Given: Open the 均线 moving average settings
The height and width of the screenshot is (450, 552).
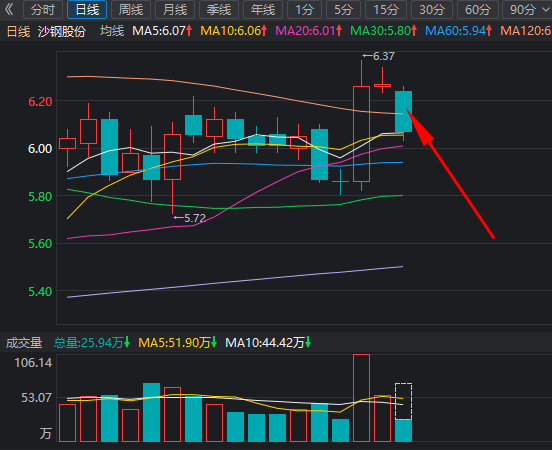Looking at the screenshot, I should (112, 31).
